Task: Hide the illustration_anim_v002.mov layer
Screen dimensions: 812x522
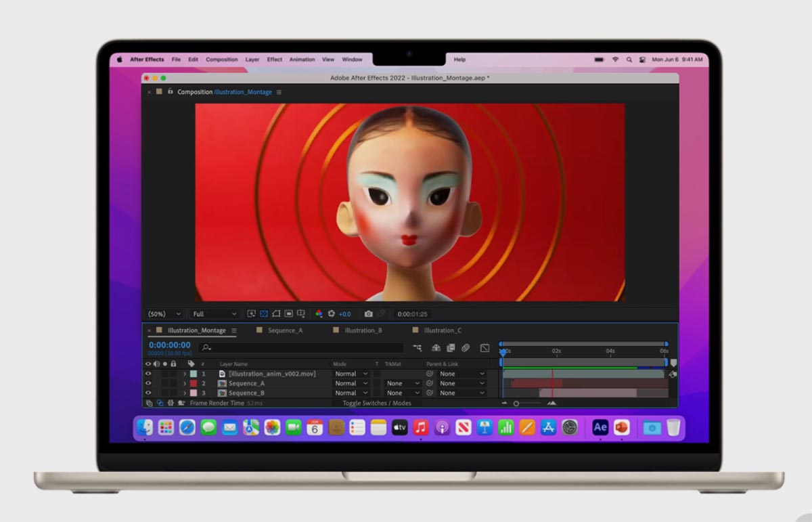Action: click(148, 374)
